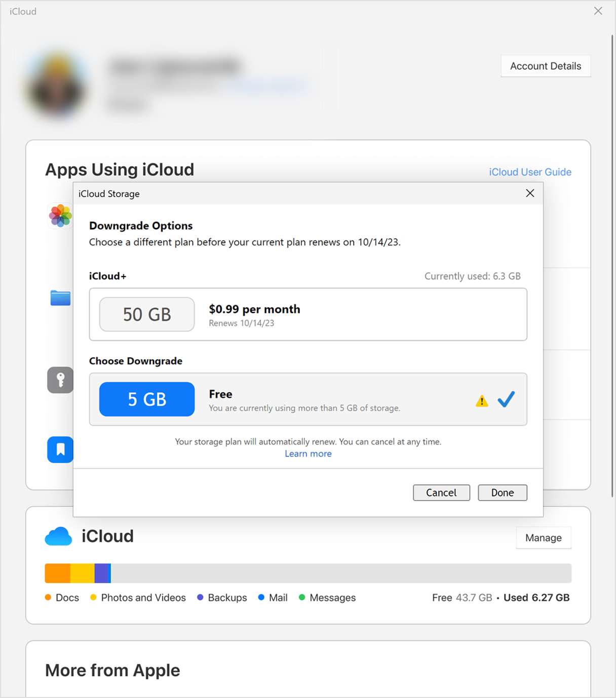Close the iCloud Storage dialog
This screenshot has width=616, height=698.
530,193
